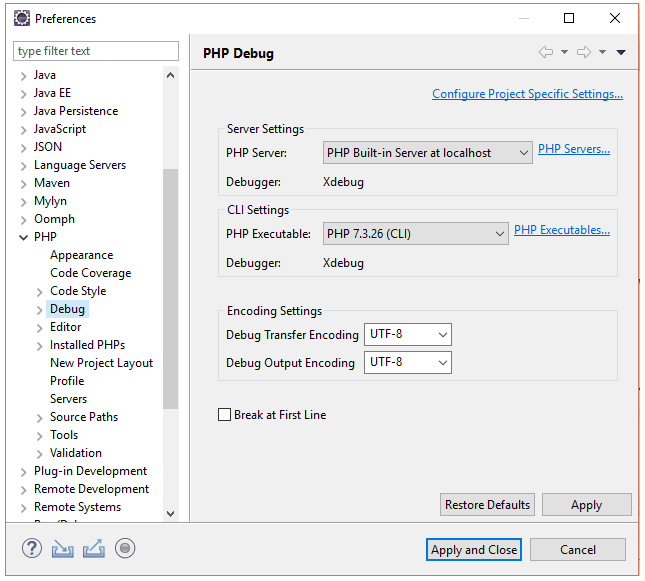645x581 pixels.
Task: Select the Editor tree item
Action: 66,327
